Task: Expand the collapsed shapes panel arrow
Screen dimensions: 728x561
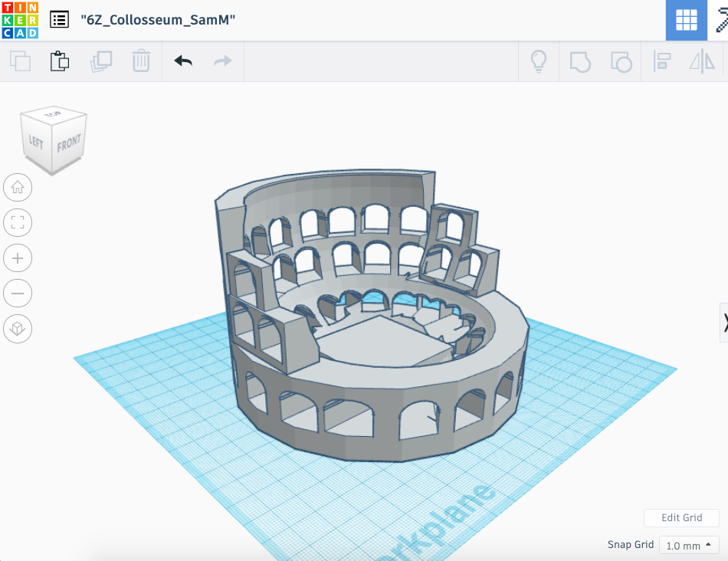Action: 723,323
